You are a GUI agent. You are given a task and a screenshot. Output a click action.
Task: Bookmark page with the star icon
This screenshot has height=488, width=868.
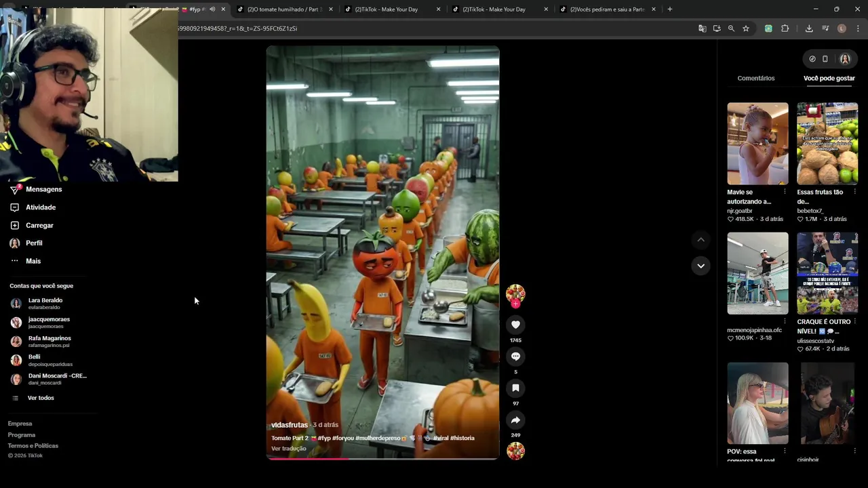pos(746,28)
